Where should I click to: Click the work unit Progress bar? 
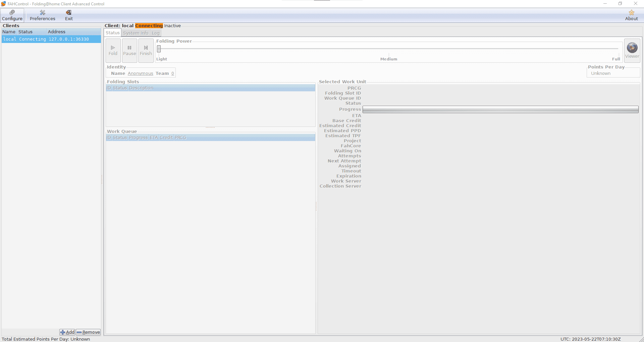pos(500,110)
